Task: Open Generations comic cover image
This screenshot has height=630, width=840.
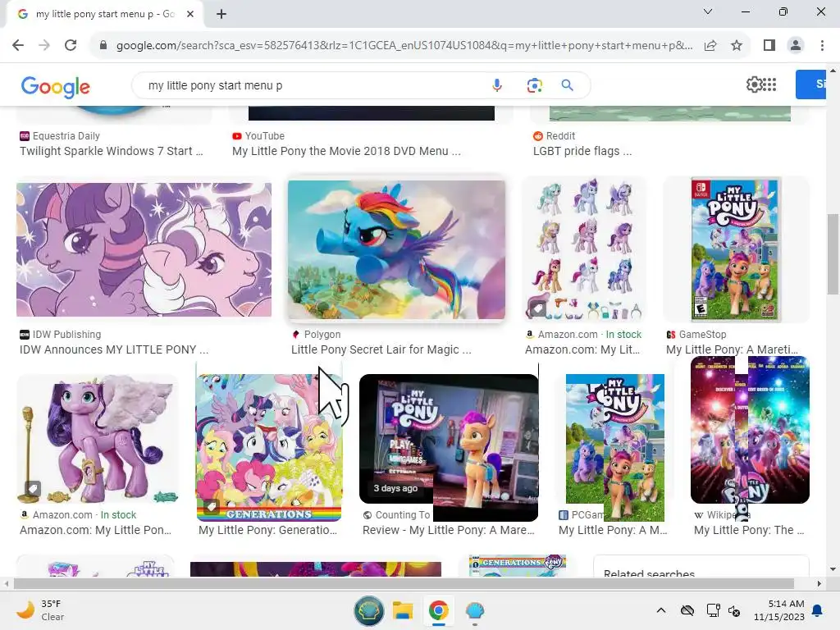Action: (x=269, y=447)
